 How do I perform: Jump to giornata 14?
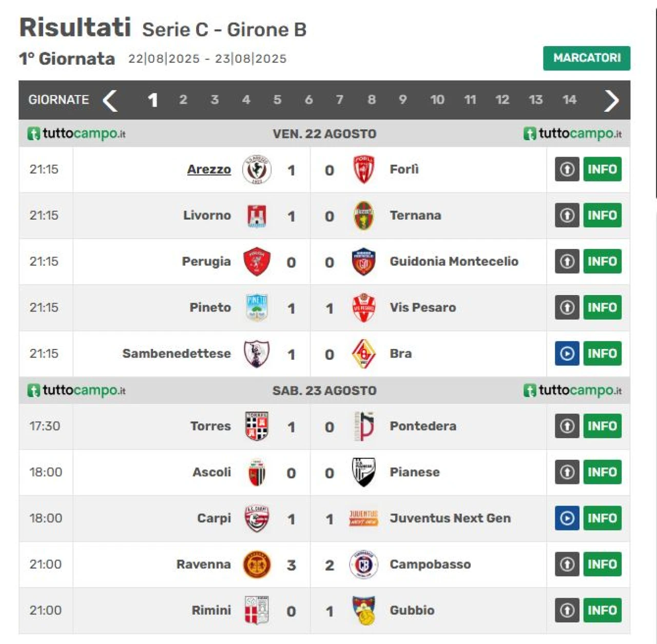click(569, 100)
